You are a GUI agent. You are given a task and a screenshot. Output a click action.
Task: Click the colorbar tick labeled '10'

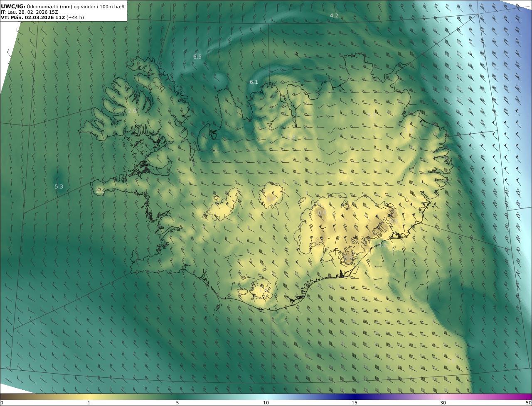(x=266, y=403)
